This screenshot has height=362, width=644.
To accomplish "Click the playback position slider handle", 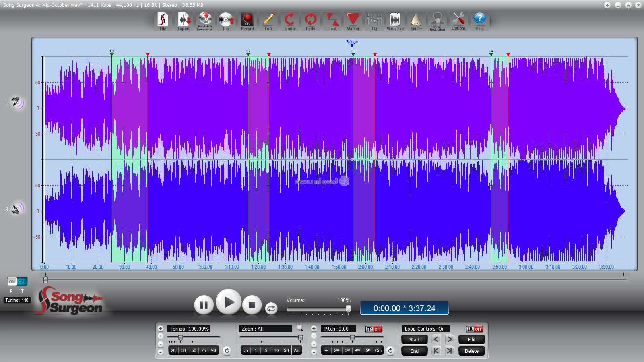I will tap(45, 279).
